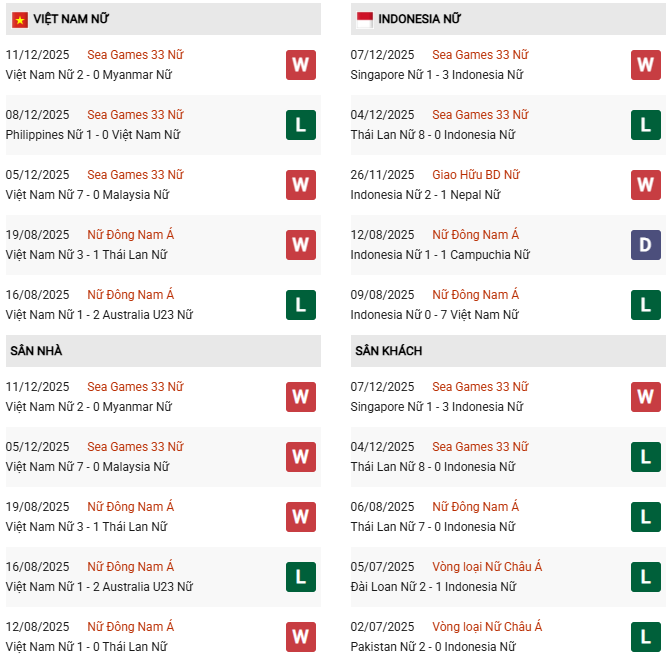Click the Indonesia flag icon
The image size is (666, 661).
coord(364,19)
